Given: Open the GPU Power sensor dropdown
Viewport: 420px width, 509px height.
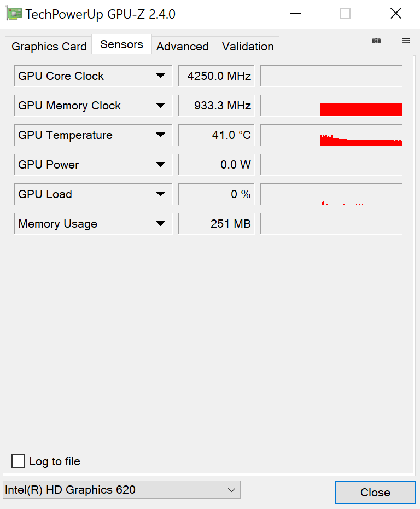Looking at the screenshot, I should (160, 165).
